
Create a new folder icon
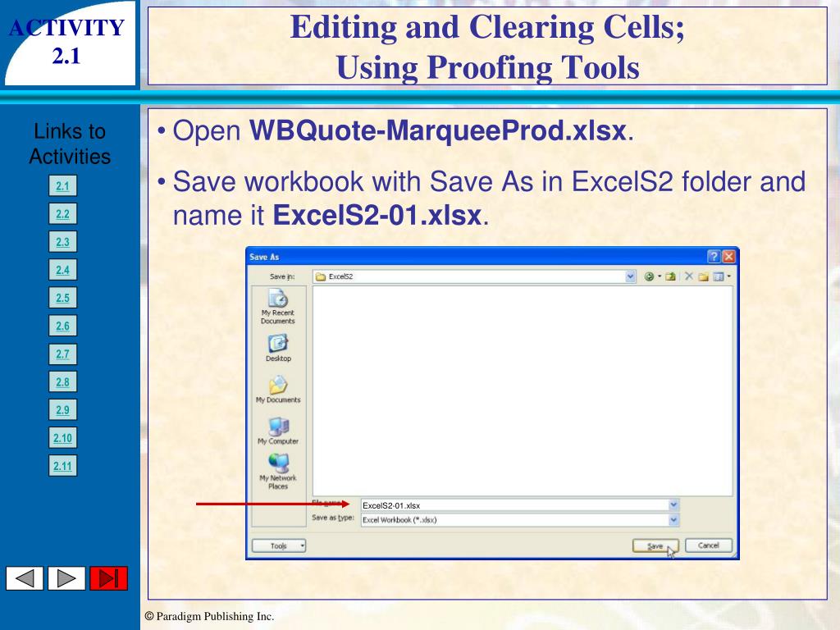click(703, 276)
